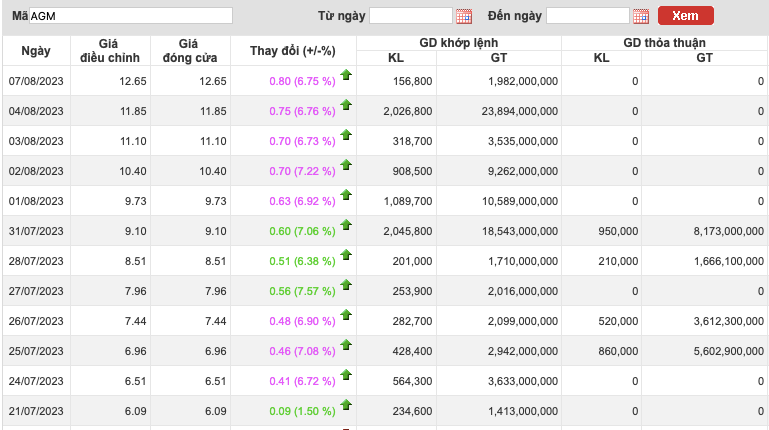
Task: Click green up arrow in 04/08/2023 row
Action: [x=346, y=105]
